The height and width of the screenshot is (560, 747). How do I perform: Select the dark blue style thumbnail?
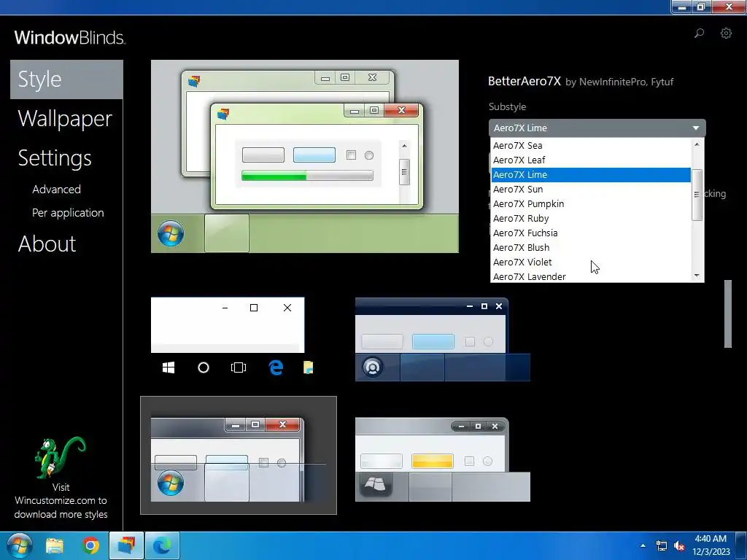click(x=443, y=339)
